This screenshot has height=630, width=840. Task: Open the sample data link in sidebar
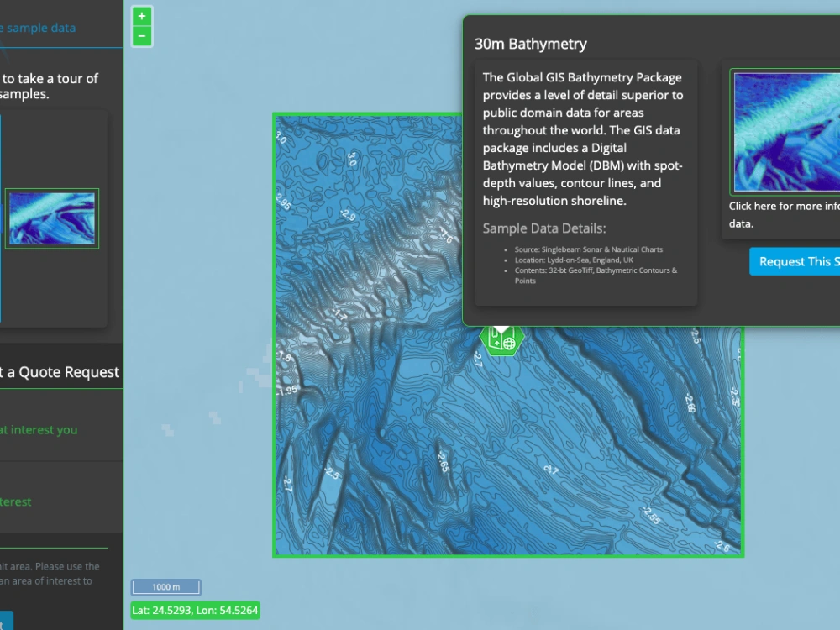pos(38,28)
